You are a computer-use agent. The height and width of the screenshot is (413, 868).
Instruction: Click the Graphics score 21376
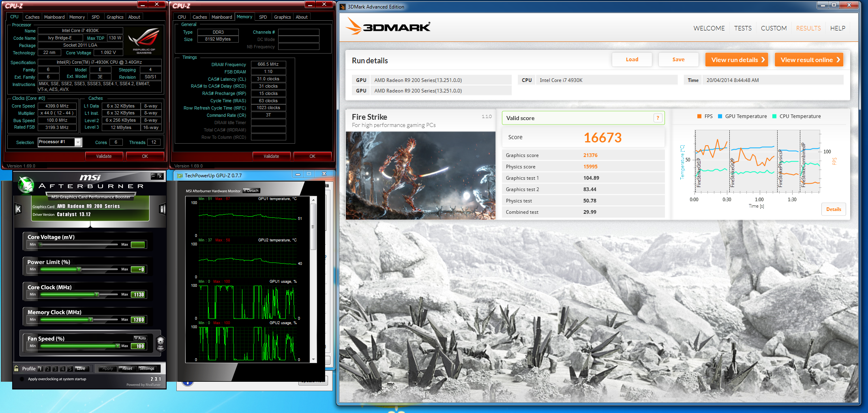590,155
